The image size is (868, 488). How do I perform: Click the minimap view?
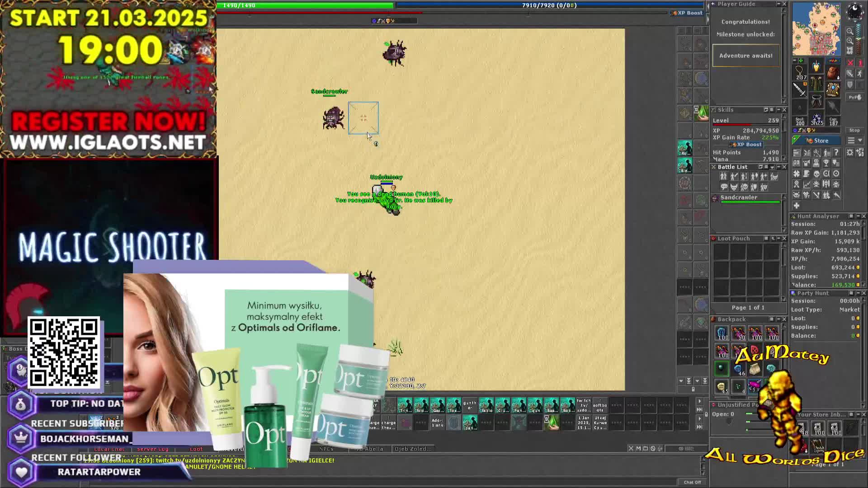816,29
